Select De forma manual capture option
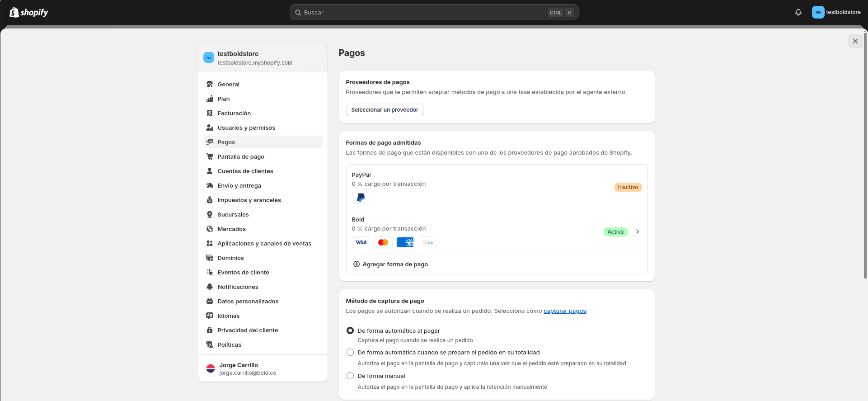 (350, 376)
